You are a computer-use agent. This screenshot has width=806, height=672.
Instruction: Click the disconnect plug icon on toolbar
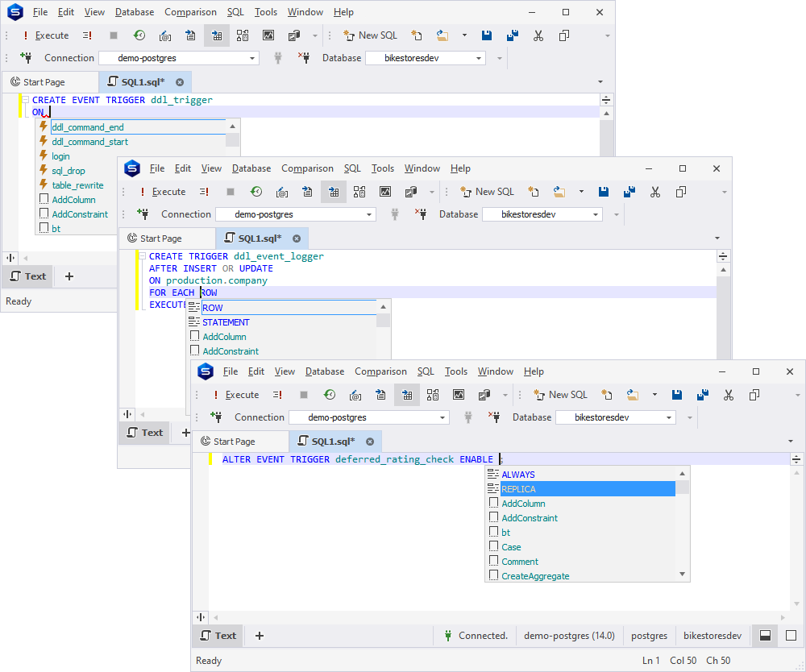pyautogui.click(x=493, y=417)
